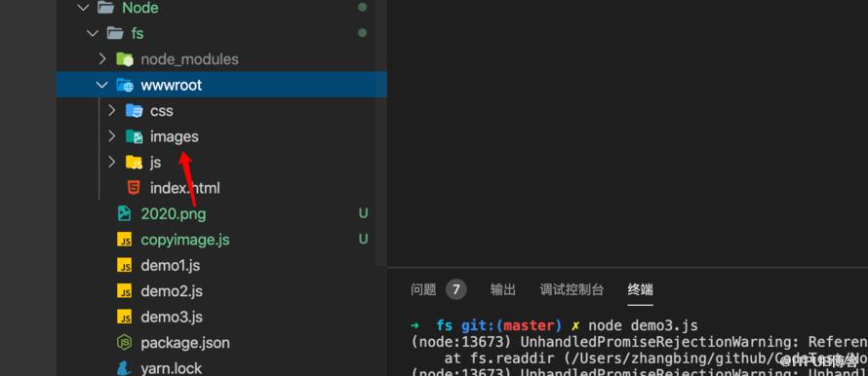Click the modified dot on Node row
868x376 pixels.
click(362, 7)
